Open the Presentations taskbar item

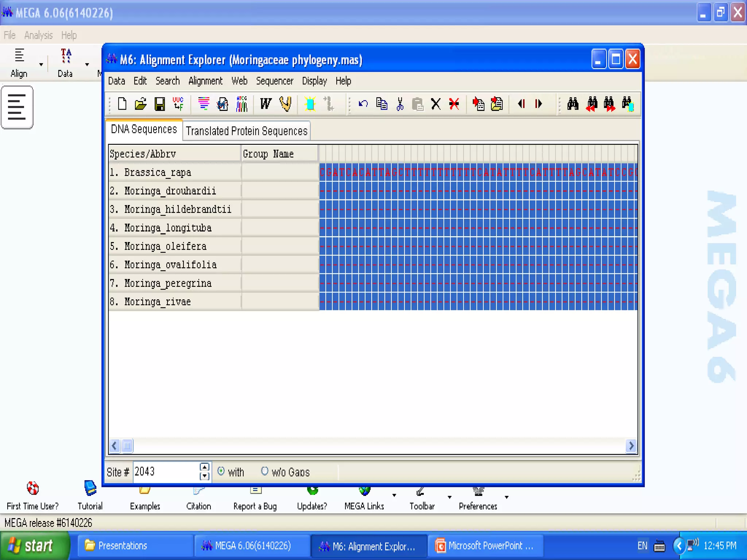point(135,546)
